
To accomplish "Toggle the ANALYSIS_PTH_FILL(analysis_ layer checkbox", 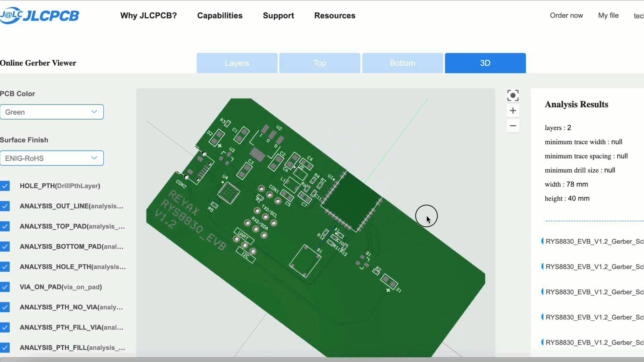I will tap(5, 348).
